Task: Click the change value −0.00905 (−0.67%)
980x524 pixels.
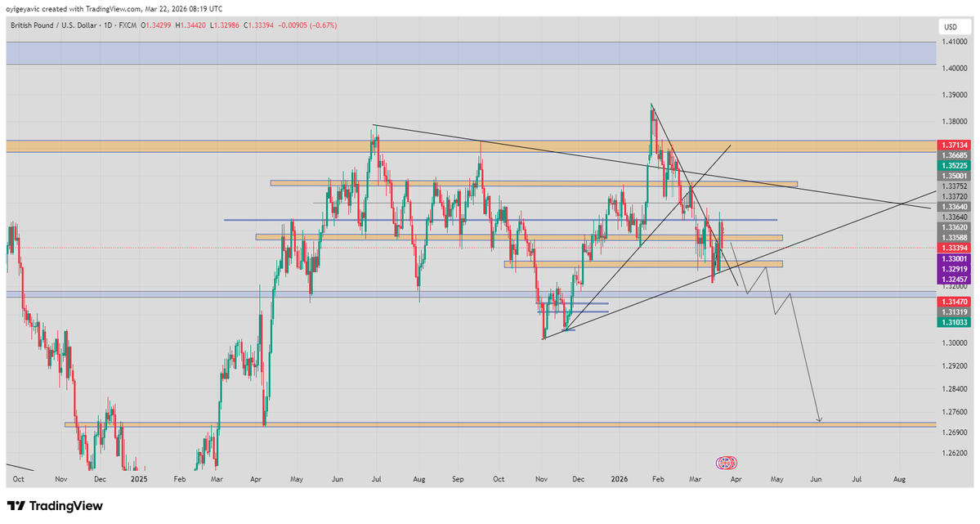Action: click(307, 25)
